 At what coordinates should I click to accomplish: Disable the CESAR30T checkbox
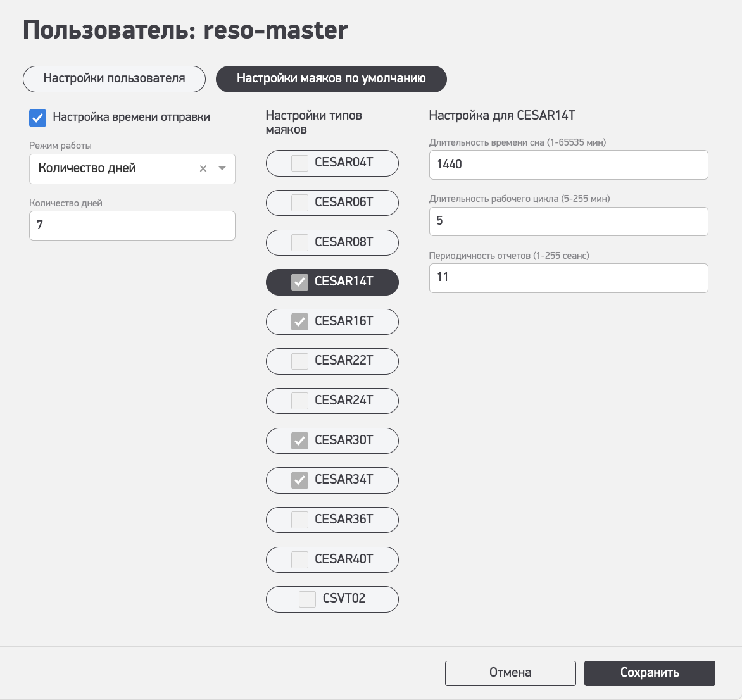pyautogui.click(x=299, y=441)
